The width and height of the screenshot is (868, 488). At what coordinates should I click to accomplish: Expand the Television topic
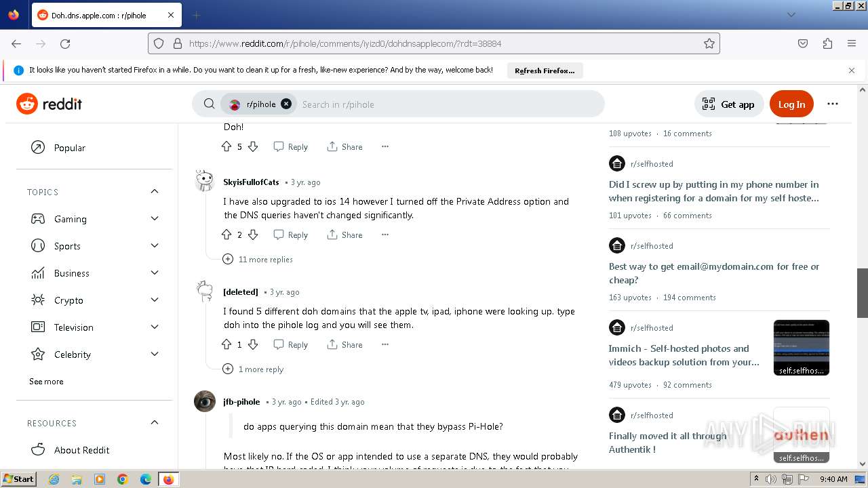(x=155, y=327)
